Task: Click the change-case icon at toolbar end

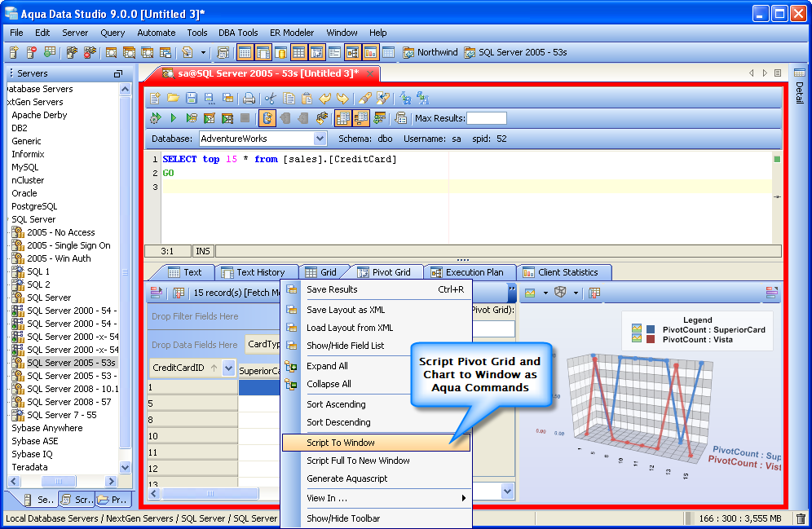Action: (x=423, y=99)
